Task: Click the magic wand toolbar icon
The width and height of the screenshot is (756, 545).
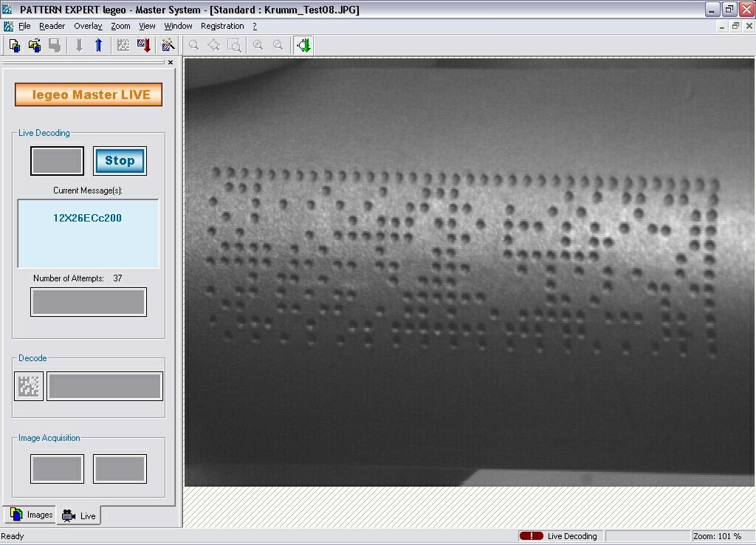Action: click(x=168, y=46)
